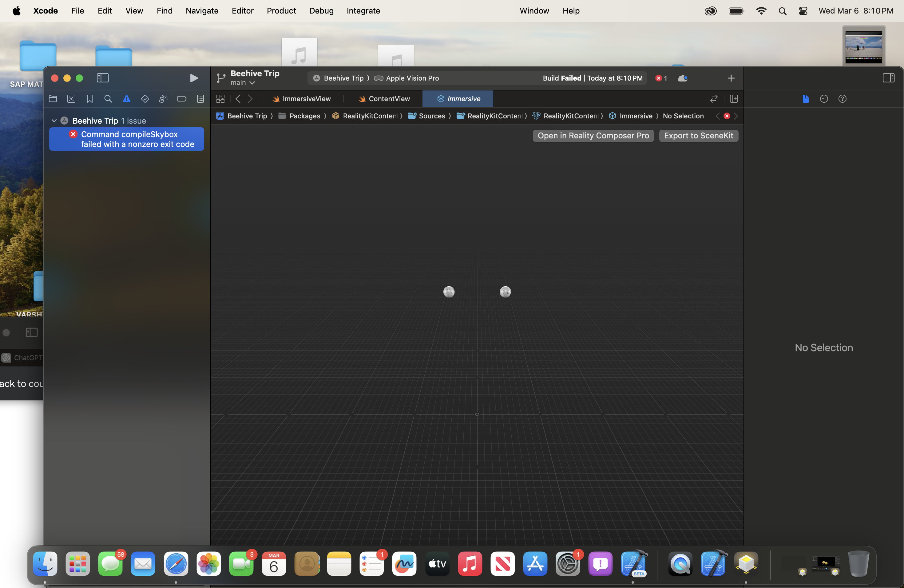
Task: Show the History inspector clock icon
Action: click(x=823, y=99)
